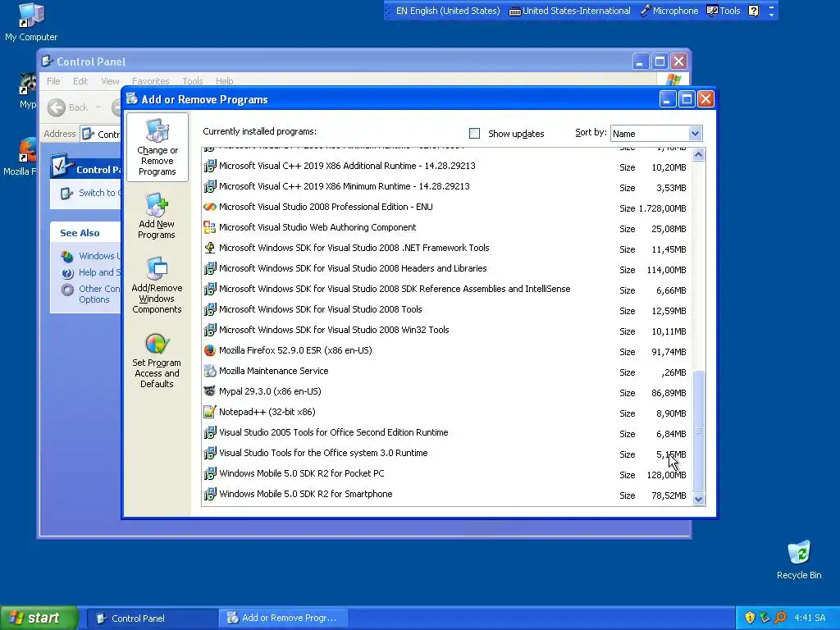Screen dimensions: 840x630
Task: Select Change or Remove Programs sidebar icon
Action: [157, 148]
